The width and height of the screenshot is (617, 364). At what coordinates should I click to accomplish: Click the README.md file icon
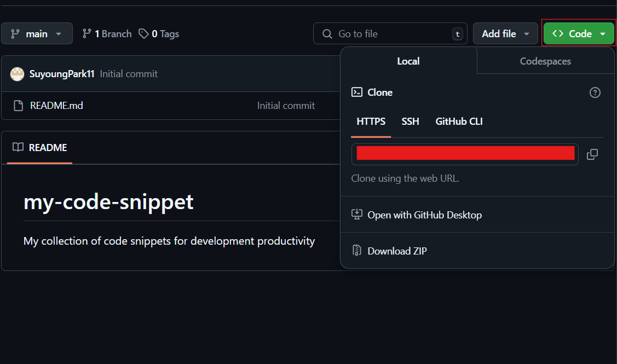[x=18, y=106]
